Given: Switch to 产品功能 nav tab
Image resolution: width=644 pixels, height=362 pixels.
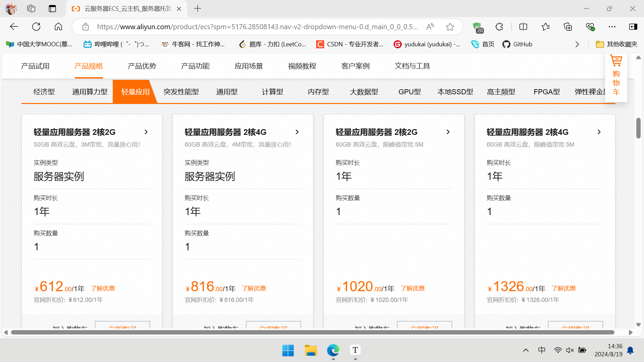Looking at the screenshot, I should pyautogui.click(x=195, y=66).
